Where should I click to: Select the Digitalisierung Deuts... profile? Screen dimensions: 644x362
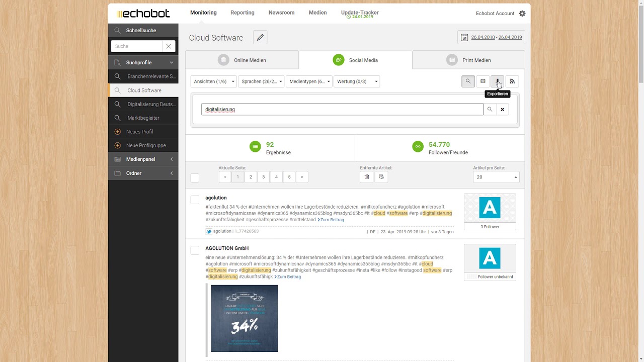(143, 104)
